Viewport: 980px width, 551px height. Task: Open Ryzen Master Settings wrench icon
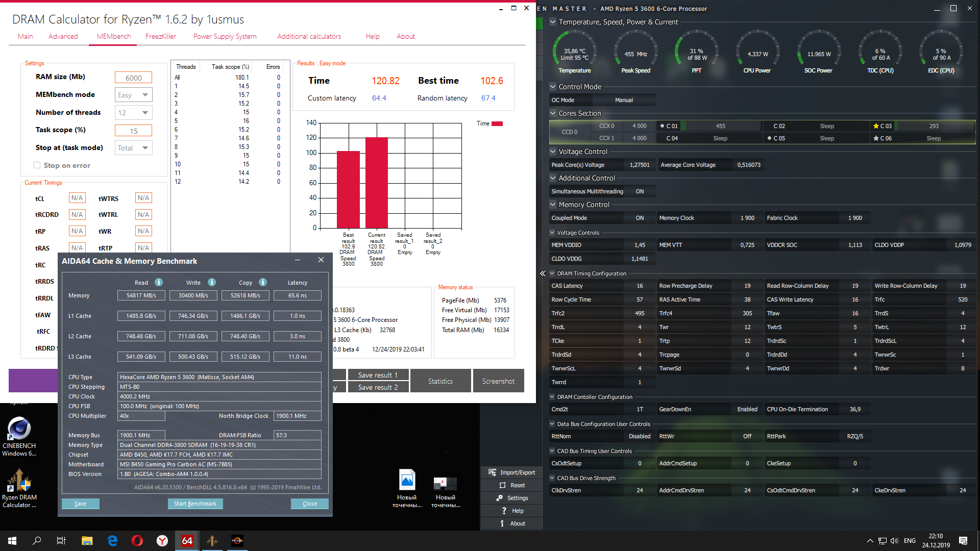pos(500,498)
